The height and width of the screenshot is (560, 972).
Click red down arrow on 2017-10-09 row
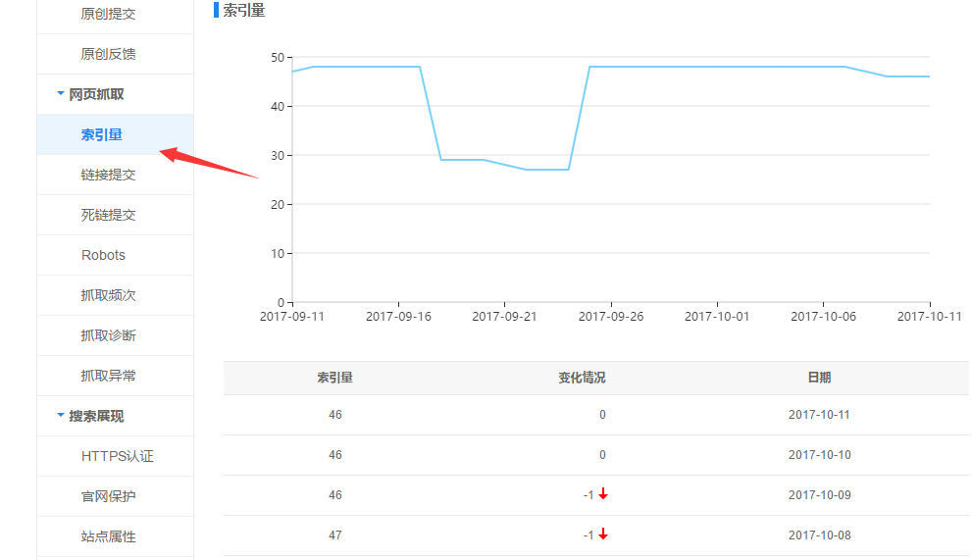[x=603, y=495]
